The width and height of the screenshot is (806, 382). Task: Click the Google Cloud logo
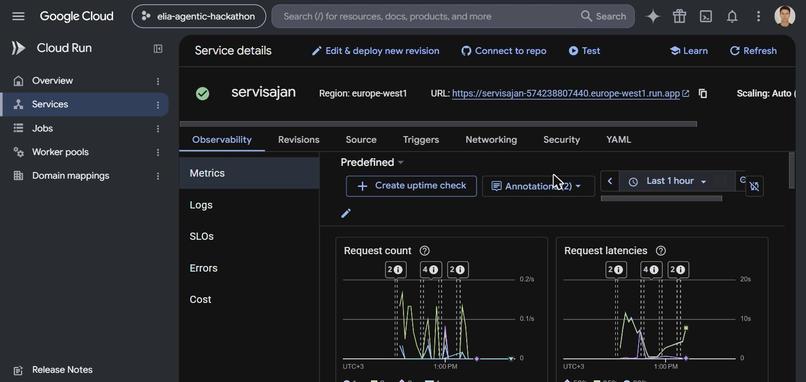[x=77, y=16]
